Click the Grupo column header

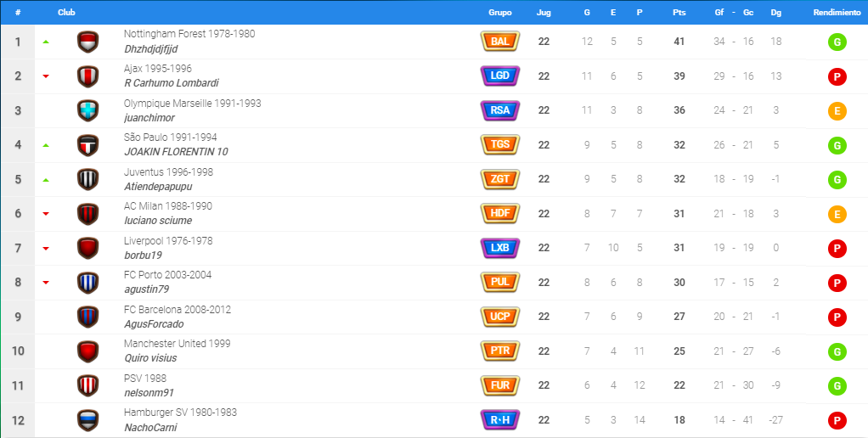[500, 12]
